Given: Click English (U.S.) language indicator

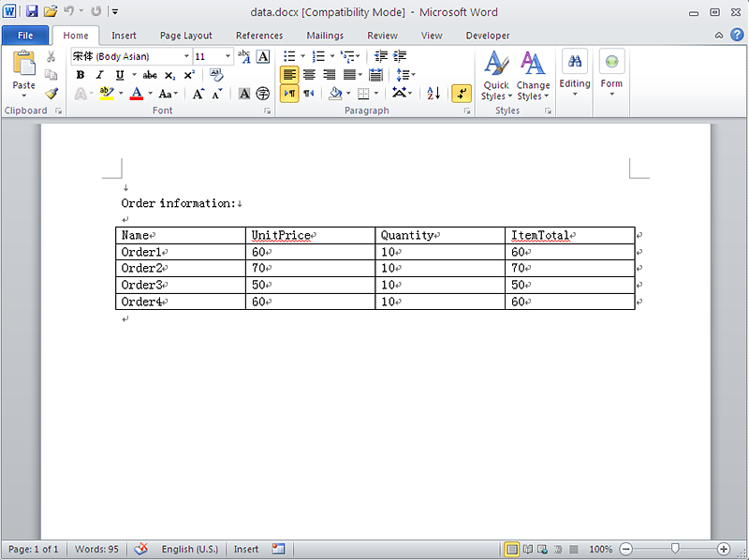Looking at the screenshot, I should (190, 549).
